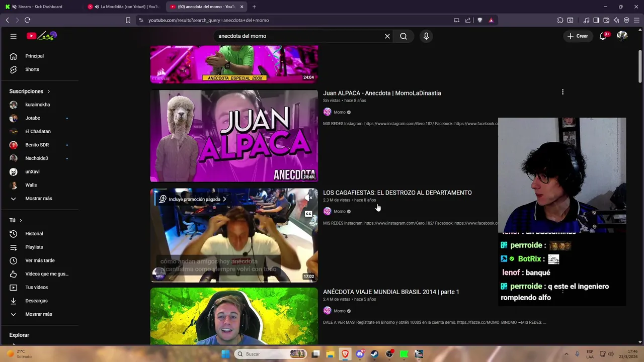This screenshot has width=644, height=362.
Task: Toggle the CC captions badge on Cagafiestas preview
Action: point(308,214)
